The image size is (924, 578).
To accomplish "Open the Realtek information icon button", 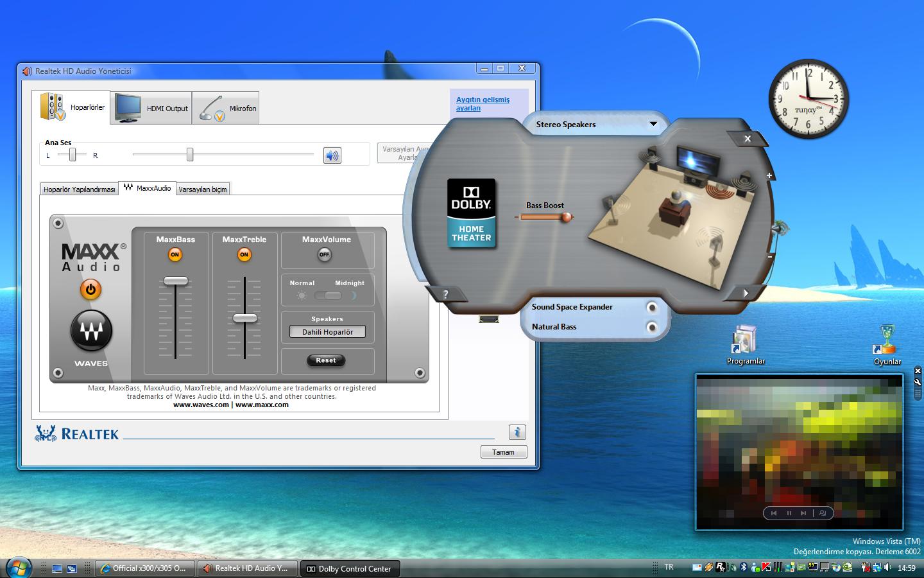I will [517, 432].
